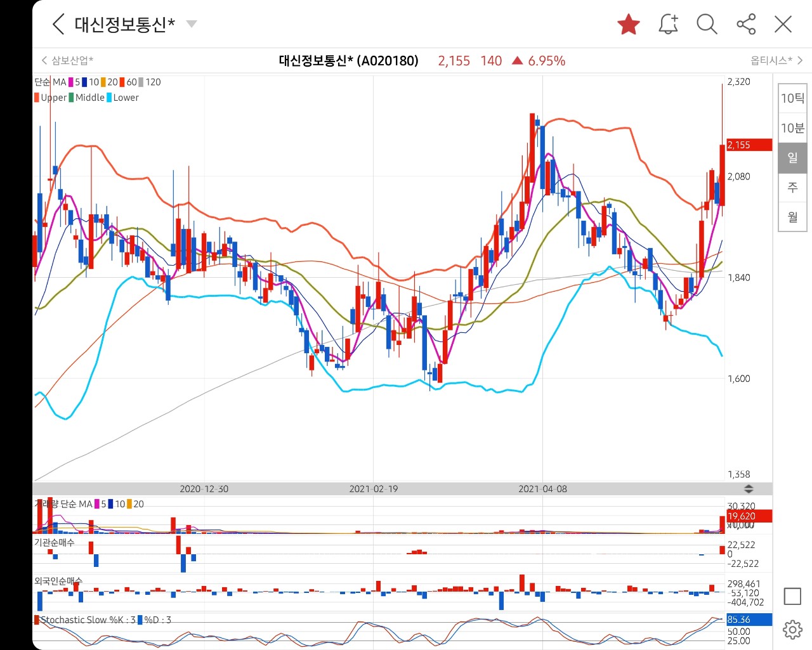This screenshot has width=812, height=650.
Task: Go to previous stock 삼보산업*
Action: coord(67,60)
